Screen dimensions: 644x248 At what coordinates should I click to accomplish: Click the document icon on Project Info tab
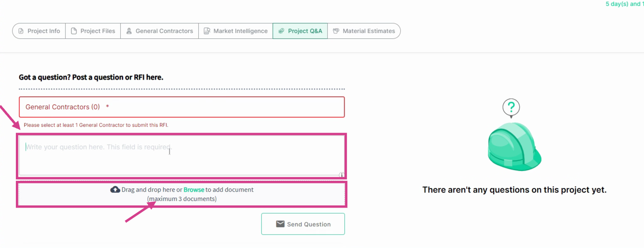[21, 31]
